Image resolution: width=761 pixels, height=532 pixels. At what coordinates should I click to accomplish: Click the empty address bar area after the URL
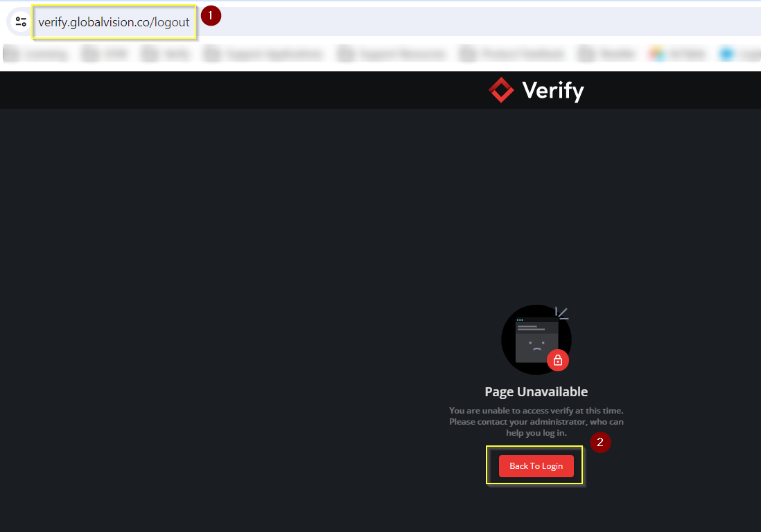pyautogui.click(x=485, y=22)
